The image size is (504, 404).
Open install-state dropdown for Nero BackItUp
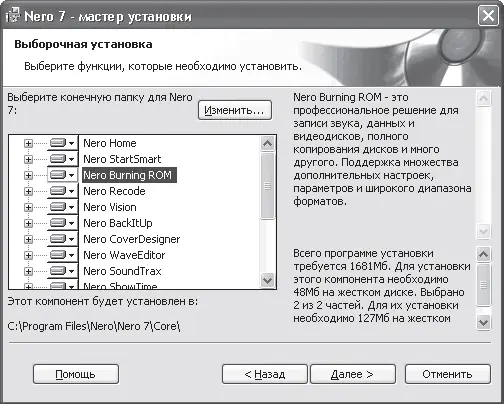[62, 223]
